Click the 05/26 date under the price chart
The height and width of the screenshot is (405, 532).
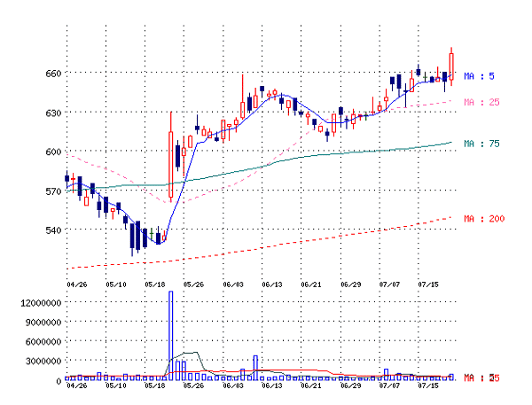coord(193,284)
